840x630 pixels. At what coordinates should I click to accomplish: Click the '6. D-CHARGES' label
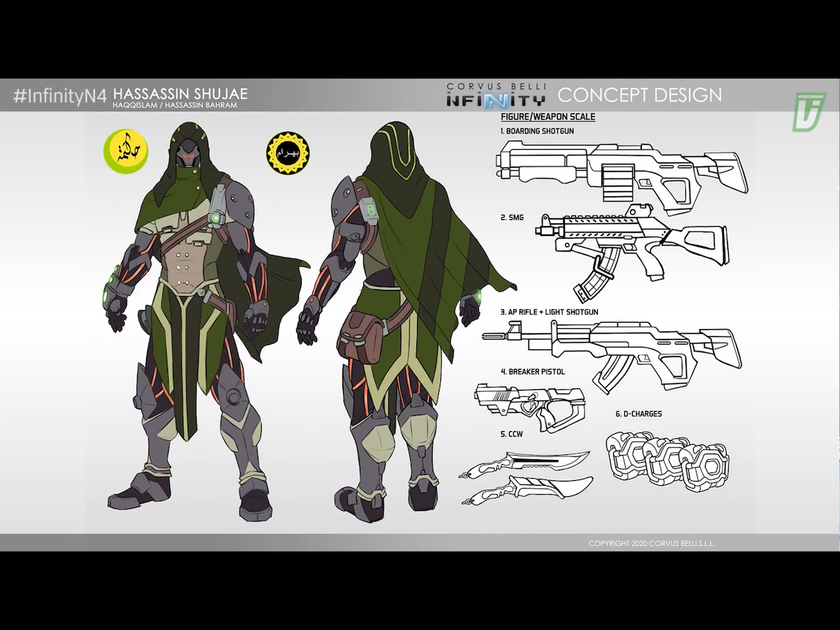[x=638, y=414]
